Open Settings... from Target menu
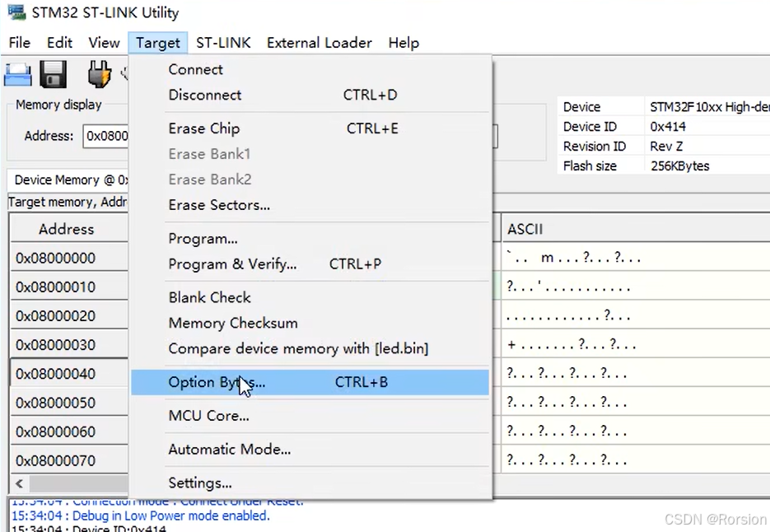Image resolution: width=770 pixels, height=532 pixels. (310, 483)
